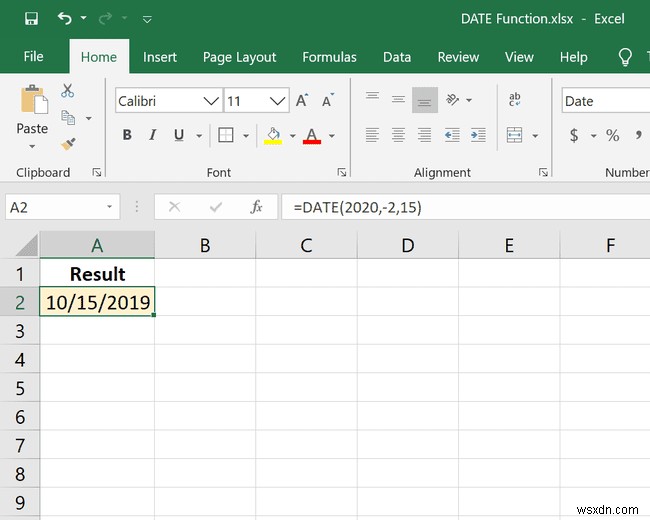Click the Name Box showing A2
The image size is (650, 520).
tap(63, 207)
